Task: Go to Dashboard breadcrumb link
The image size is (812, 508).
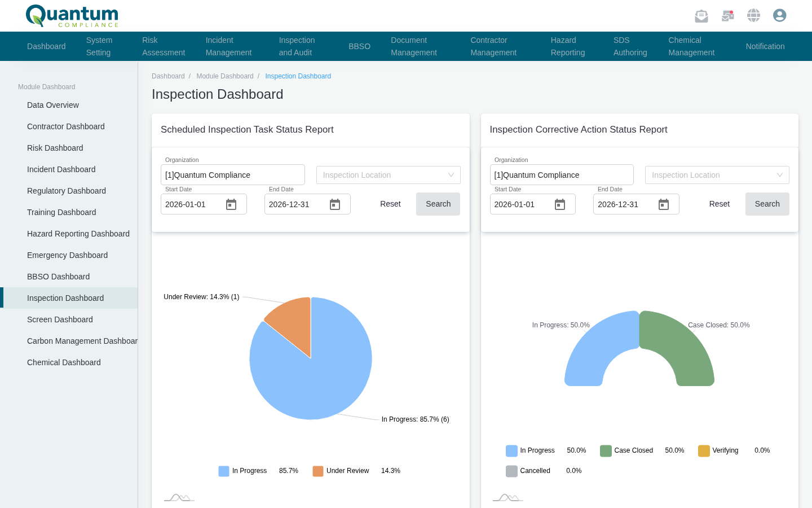Action: click(168, 76)
